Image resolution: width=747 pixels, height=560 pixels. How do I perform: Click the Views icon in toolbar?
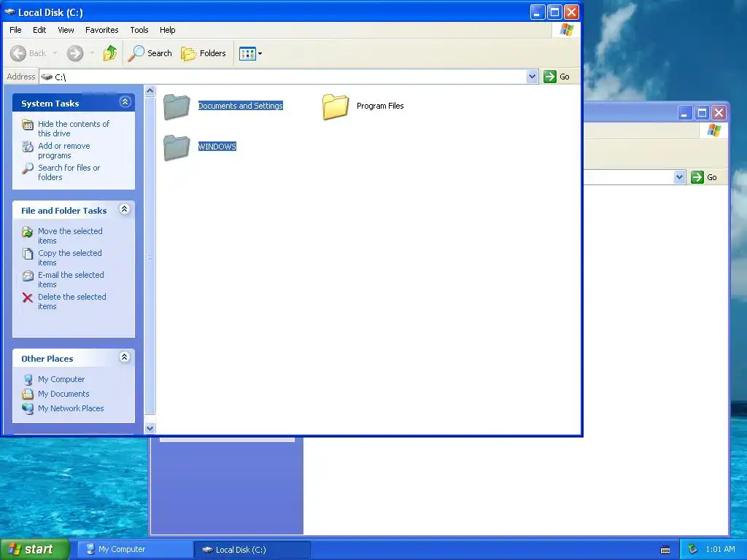[x=247, y=53]
